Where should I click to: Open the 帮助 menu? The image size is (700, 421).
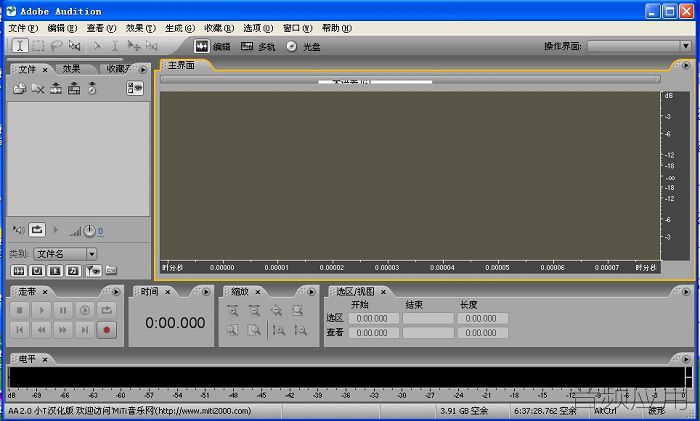(337, 28)
